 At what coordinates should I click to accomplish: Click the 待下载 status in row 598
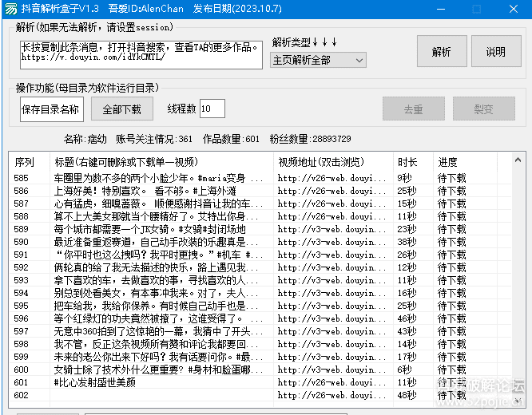tap(452, 344)
